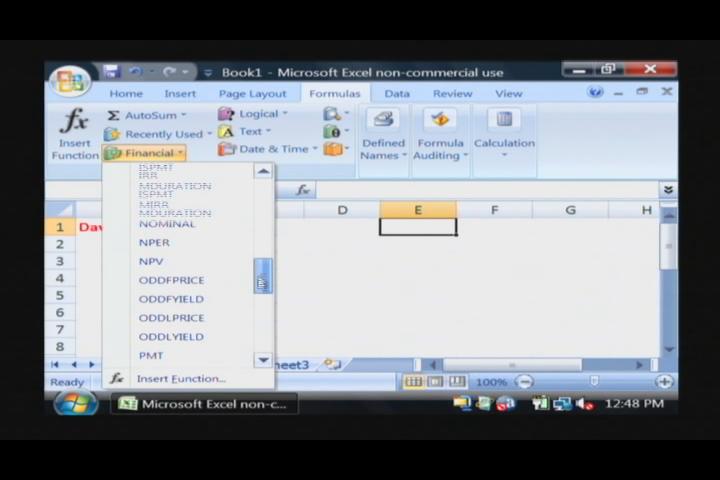Choose PMT from Financial list
Image resolution: width=720 pixels, height=480 pixels.
[x=151, y=356]
